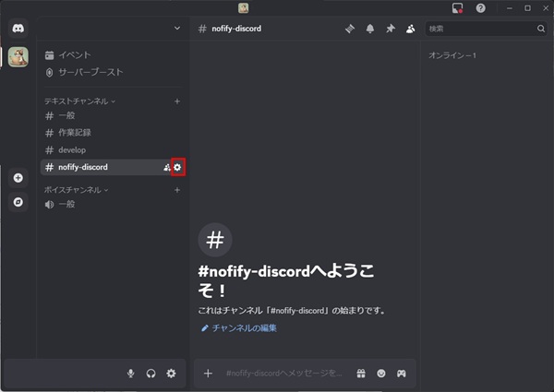Image resolution: width=554 pixels, height=392 pixels.
Task: Click チャンネルの編集 link
Action: click(x=244, y=328)
